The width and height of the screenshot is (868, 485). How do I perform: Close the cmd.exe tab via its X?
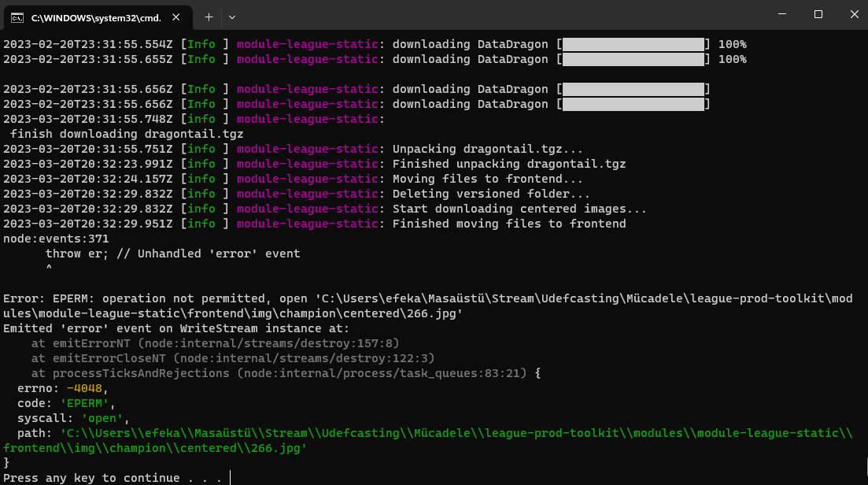pyautogui.click(x=176, y=15)
